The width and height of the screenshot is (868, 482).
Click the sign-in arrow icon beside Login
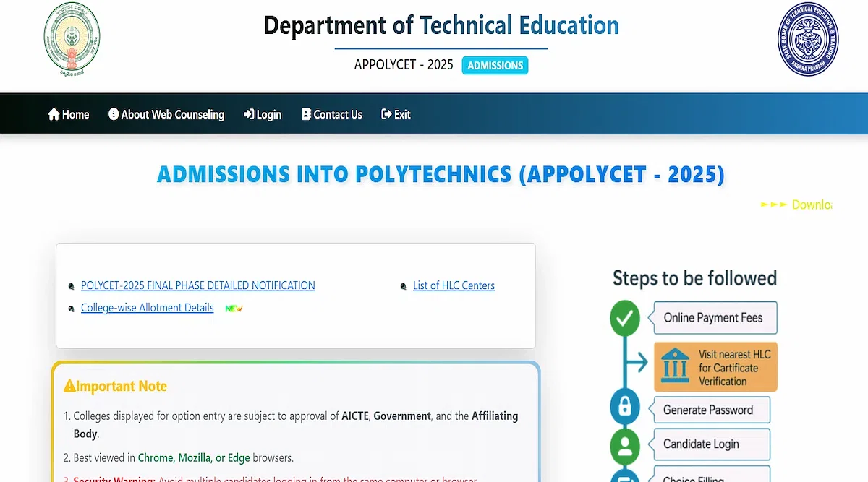click(x=249, y=114)
